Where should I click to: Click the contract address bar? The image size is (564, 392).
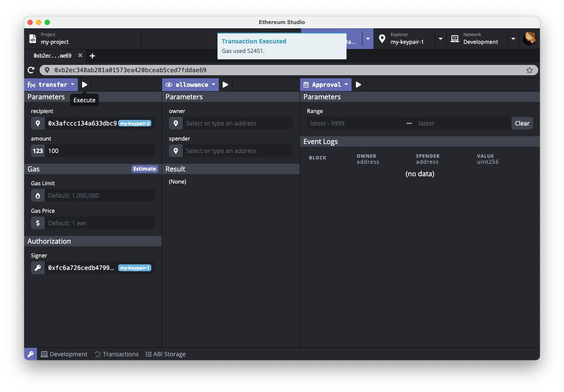289,70
